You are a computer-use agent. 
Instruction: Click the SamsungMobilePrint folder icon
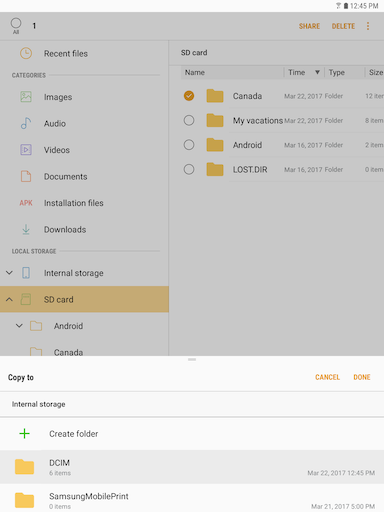coord(24,500)
